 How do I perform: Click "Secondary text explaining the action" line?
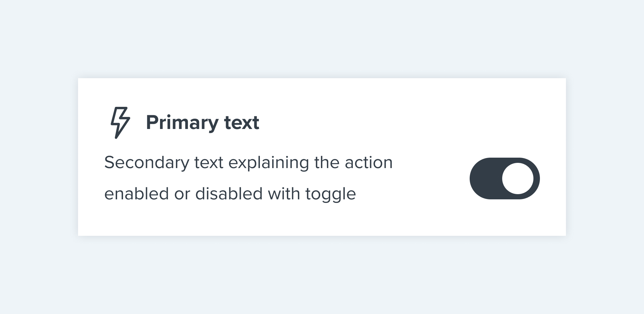[248, 163]
